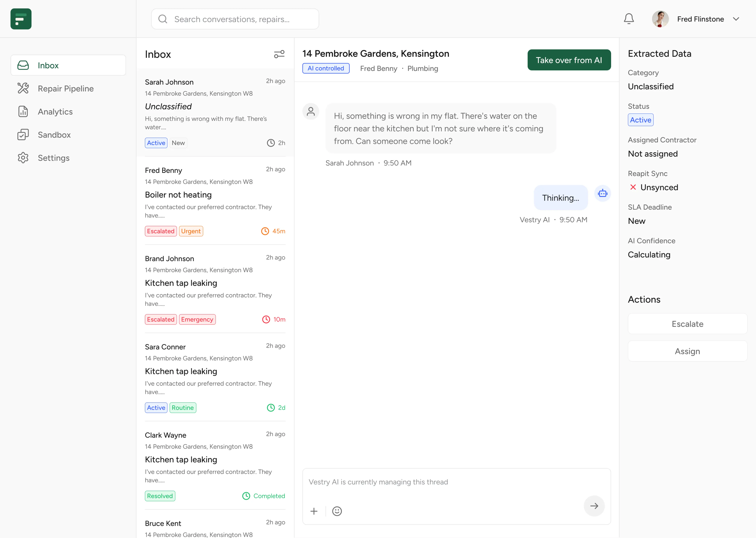
Task: Click the 2h clock icon on Sarah's card
Action: (x=270, y=143)
